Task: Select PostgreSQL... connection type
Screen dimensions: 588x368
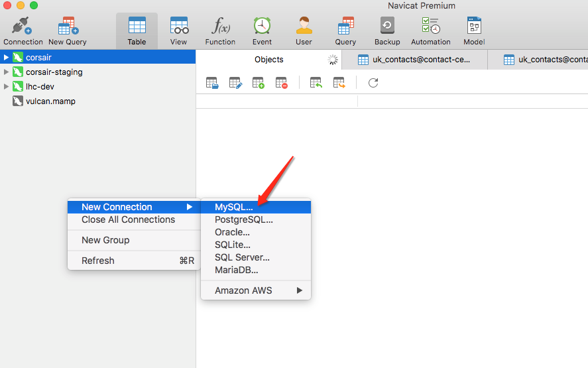Action: pos(256,219)
